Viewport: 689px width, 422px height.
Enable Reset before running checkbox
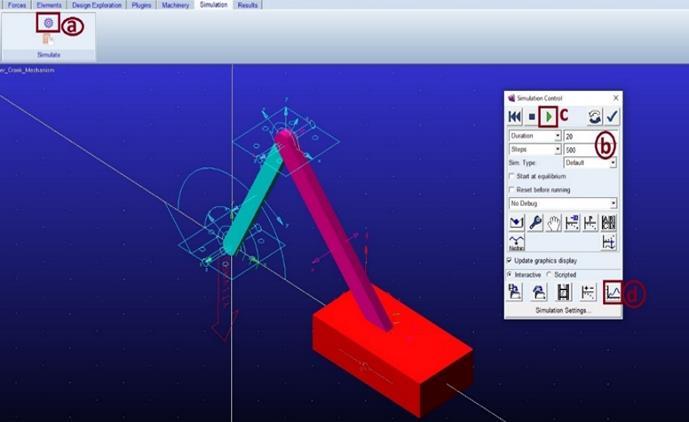tap(511, 189)
